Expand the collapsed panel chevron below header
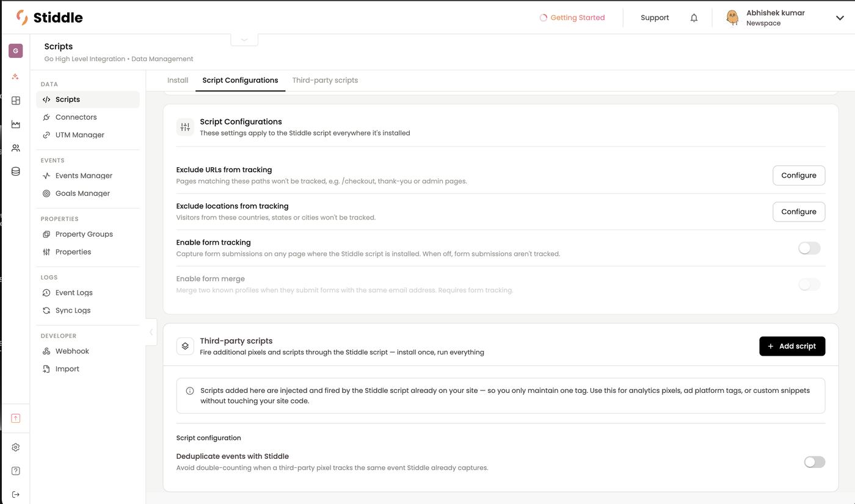The image size is (855, 504). pos(244,39)
